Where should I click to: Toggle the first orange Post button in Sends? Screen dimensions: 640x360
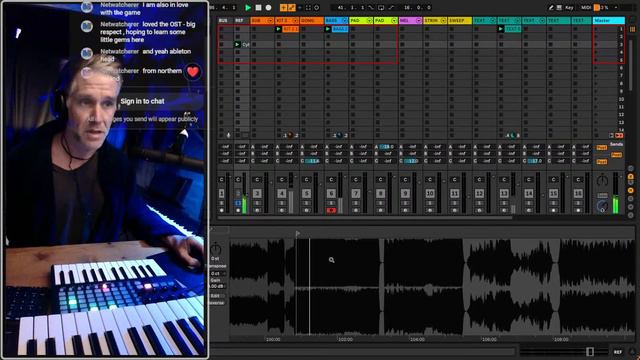(x=601, y=147)
